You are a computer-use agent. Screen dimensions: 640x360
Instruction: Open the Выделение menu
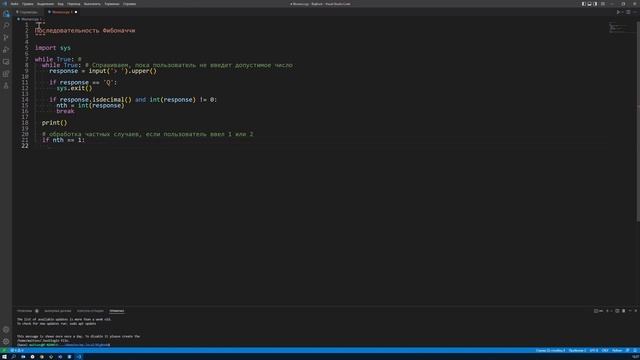(x=45, y=4)
